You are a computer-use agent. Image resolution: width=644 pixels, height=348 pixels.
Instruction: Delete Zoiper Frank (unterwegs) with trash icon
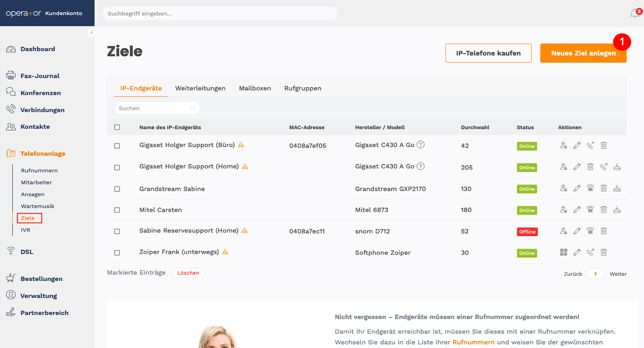coord(604,252)
